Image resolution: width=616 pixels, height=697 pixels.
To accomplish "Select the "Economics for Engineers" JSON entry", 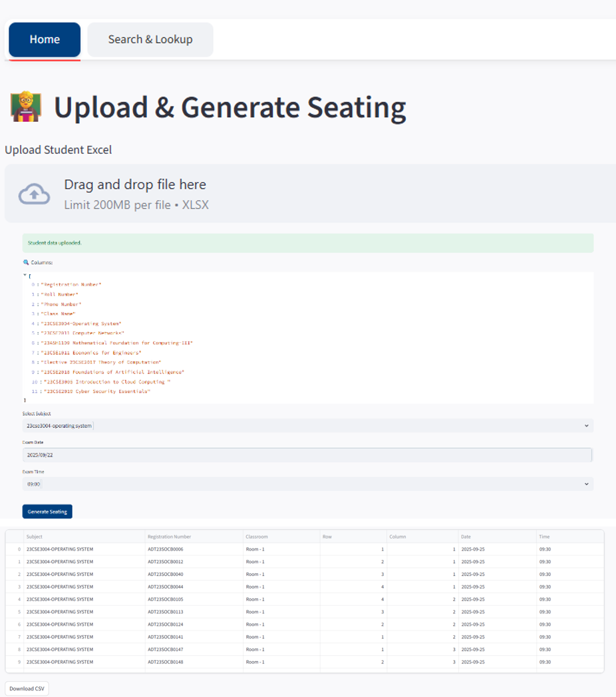I will (91, 353).
